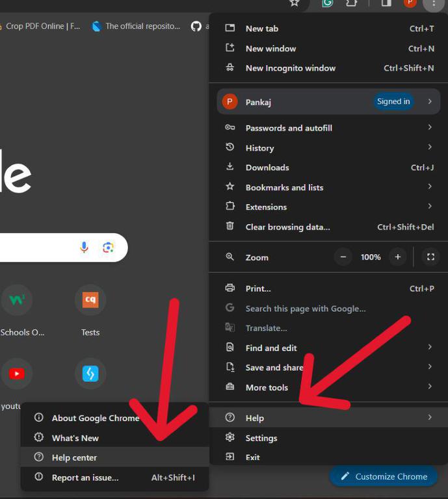Expand the More tools submenu arrow
The image size is (448, 499).
tap(430, 387)
